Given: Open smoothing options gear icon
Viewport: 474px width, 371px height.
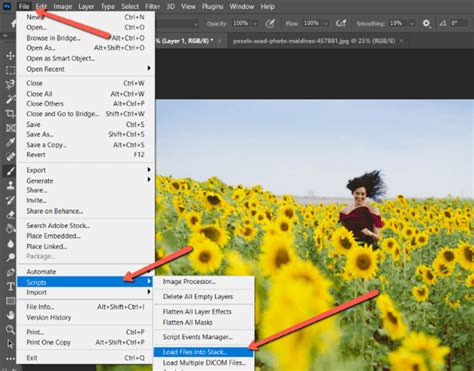Looking at the screenshot, I should tap(426, 23).
